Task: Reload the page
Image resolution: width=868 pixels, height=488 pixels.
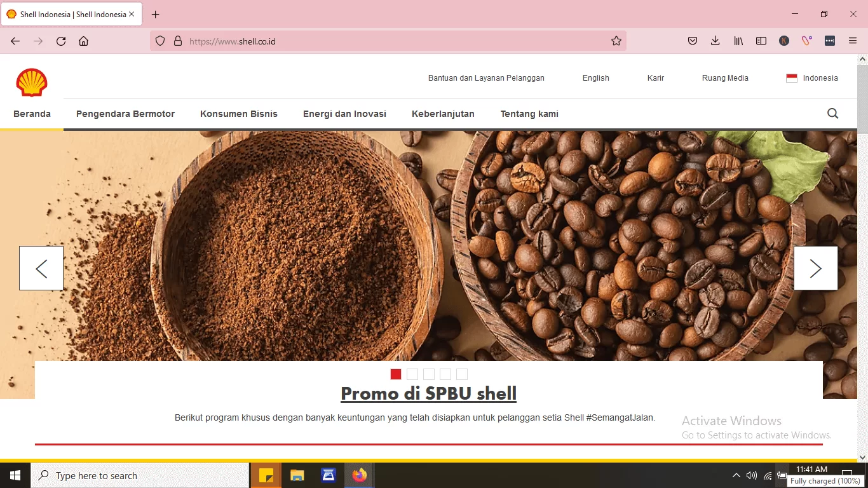Action: click(x=61, y=41)
